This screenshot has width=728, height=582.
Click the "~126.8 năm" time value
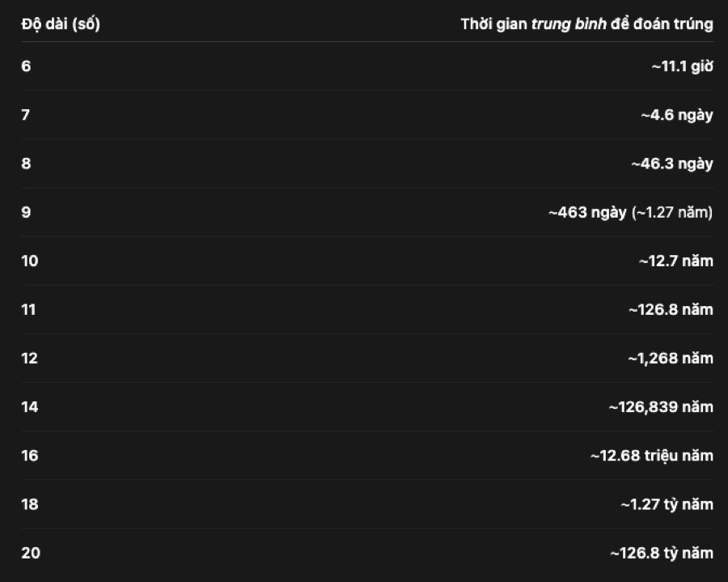pos(671,309)
